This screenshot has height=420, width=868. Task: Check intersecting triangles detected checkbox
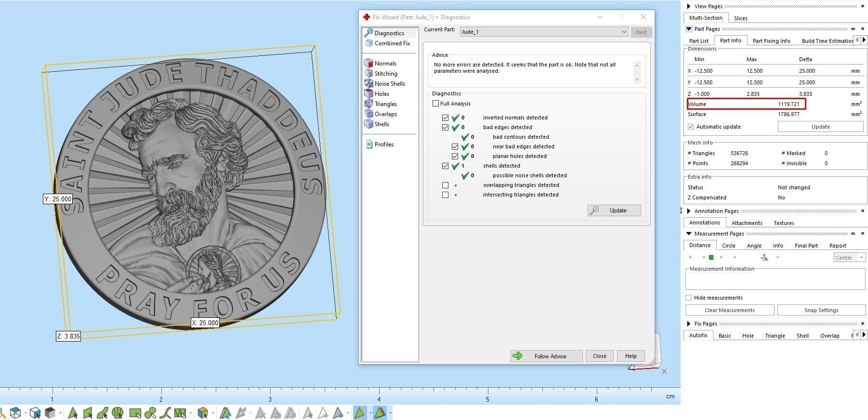[445, 195]
